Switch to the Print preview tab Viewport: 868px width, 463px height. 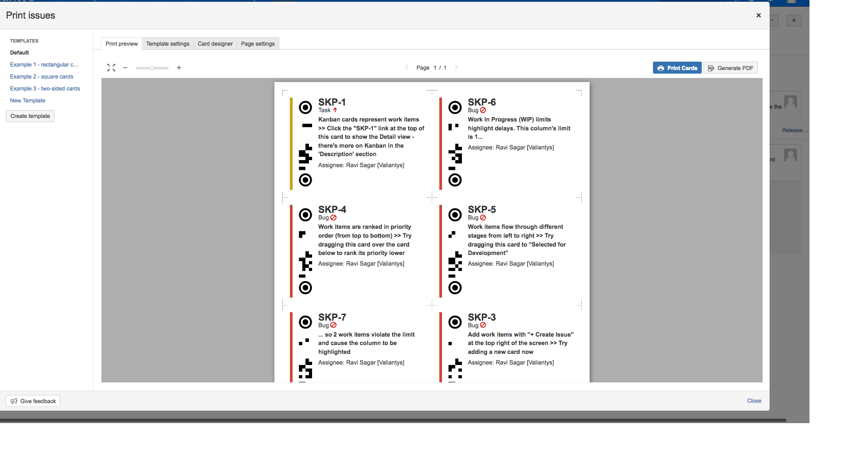pyautogui.click(x=121, y=43)
